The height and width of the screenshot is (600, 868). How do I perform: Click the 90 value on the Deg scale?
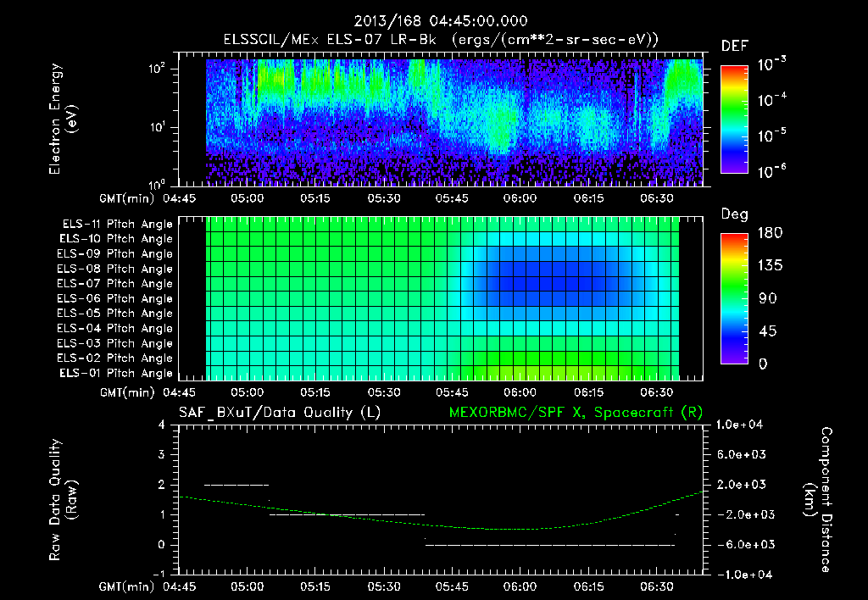(768, 298)
